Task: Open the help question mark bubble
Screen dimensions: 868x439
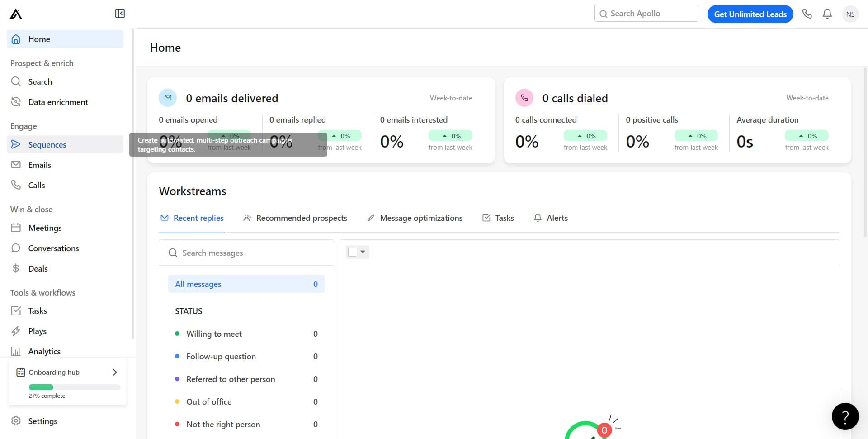Action: (x=845, y=416)
